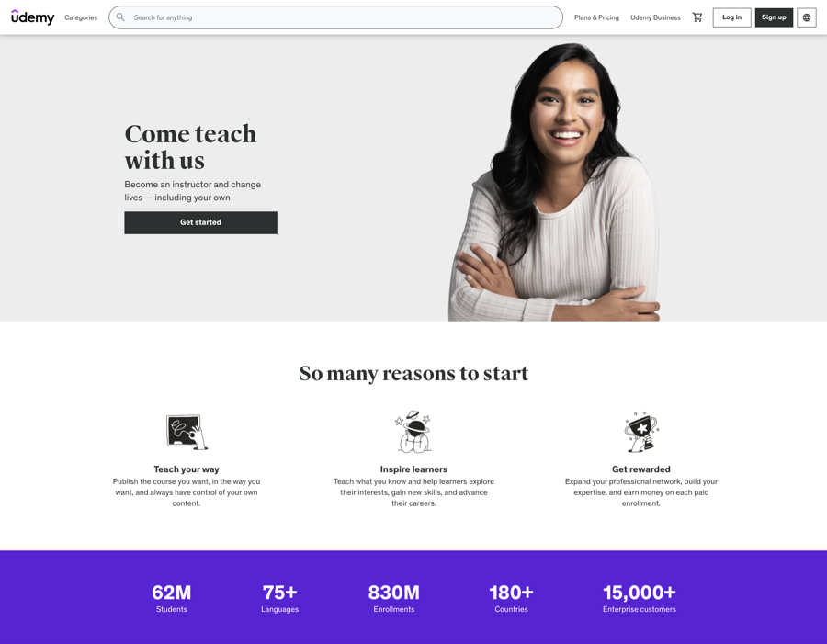Click the Sign up button
Image resolution: width=827 pixels, height=644 pixels.
(x=774, y=17)
